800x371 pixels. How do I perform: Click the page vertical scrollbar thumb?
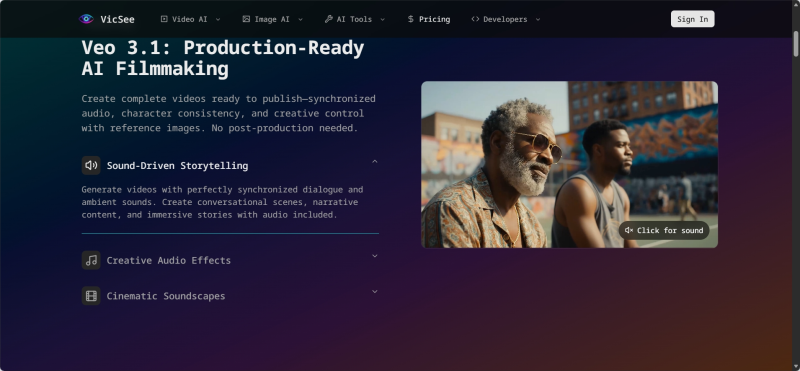coord(796,43)
